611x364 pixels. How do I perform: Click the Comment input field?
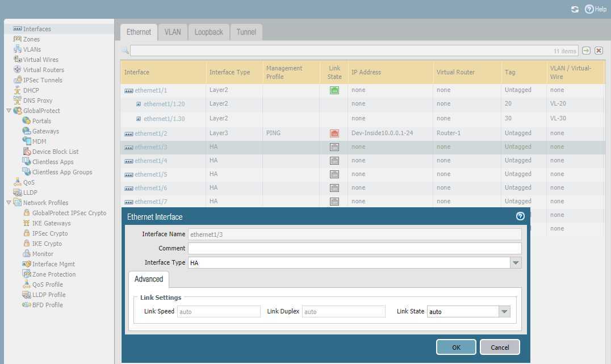point(354,248)
